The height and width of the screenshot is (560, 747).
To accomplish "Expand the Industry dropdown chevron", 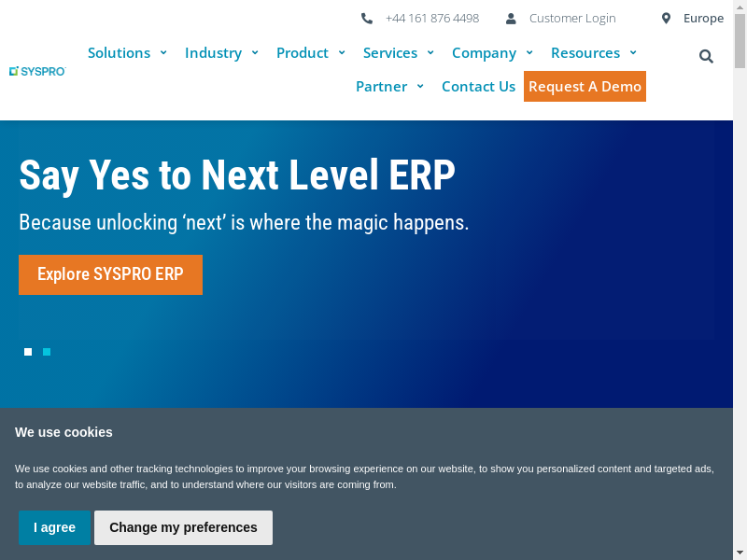I will [x=253, y=53].
